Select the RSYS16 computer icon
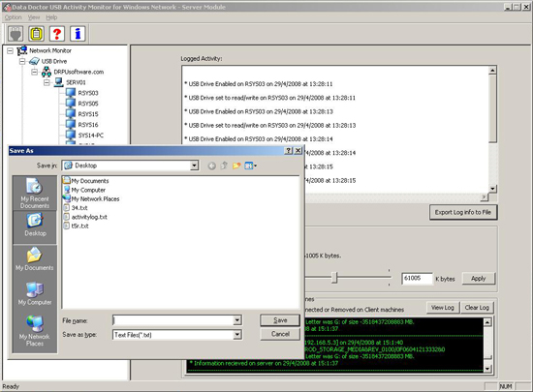The image size is (533, 392). (x=71, y=124)
